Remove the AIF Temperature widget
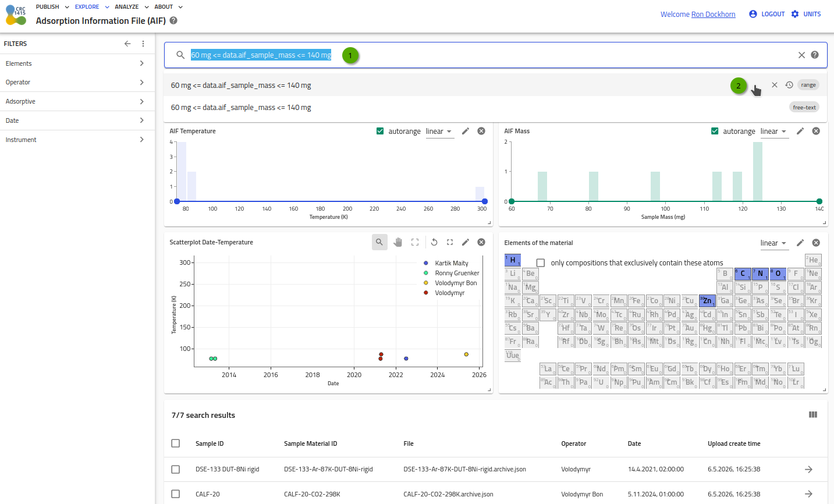The image size is (834, 504). tap(481, 131)
